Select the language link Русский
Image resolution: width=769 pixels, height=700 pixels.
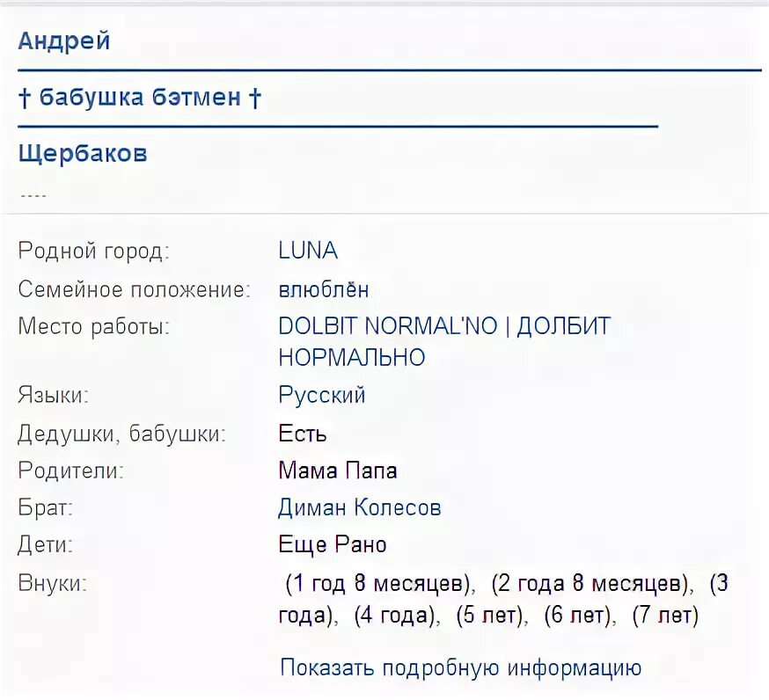pos(322,395)
